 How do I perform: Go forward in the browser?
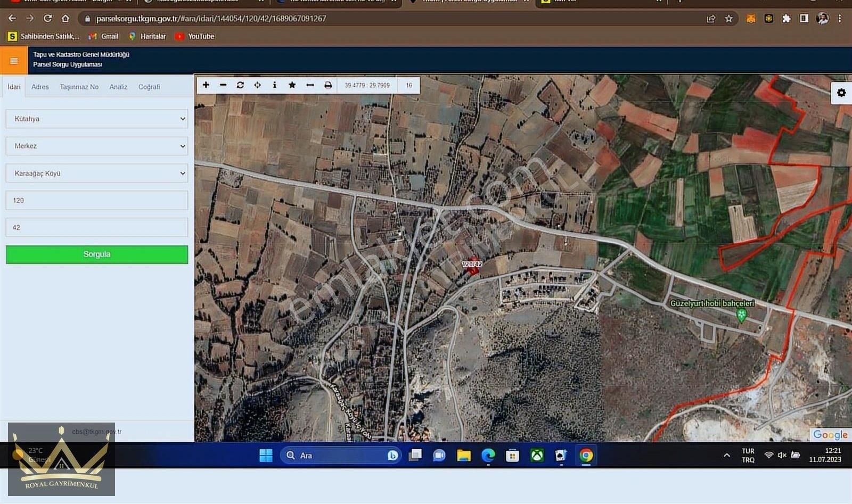[30, 19]
